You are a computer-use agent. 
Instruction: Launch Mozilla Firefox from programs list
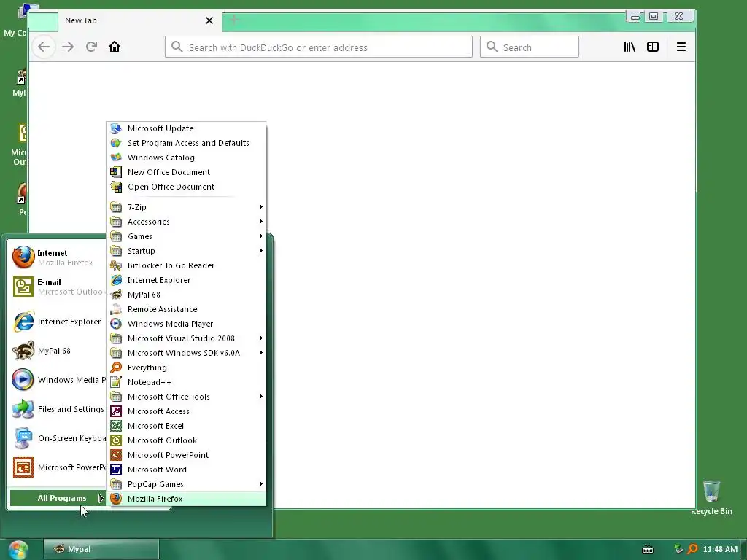click(x=186, y=499)
